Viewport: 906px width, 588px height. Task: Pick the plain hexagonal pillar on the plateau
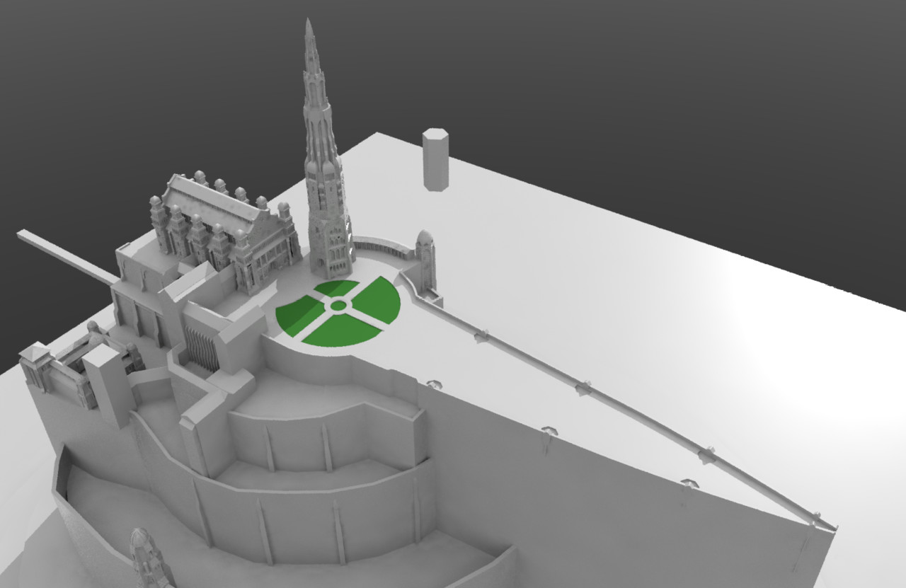click(x=435, y=159)
